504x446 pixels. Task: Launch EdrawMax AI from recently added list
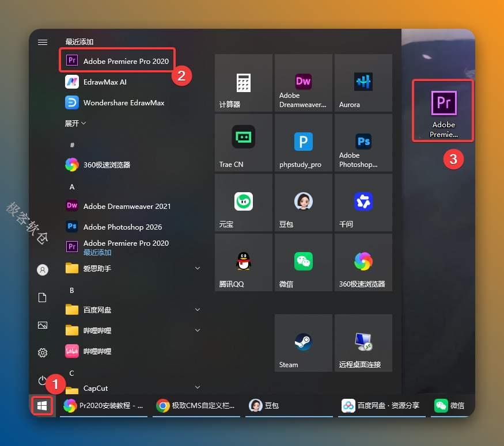pyautogui.click(x=132, y=82)
